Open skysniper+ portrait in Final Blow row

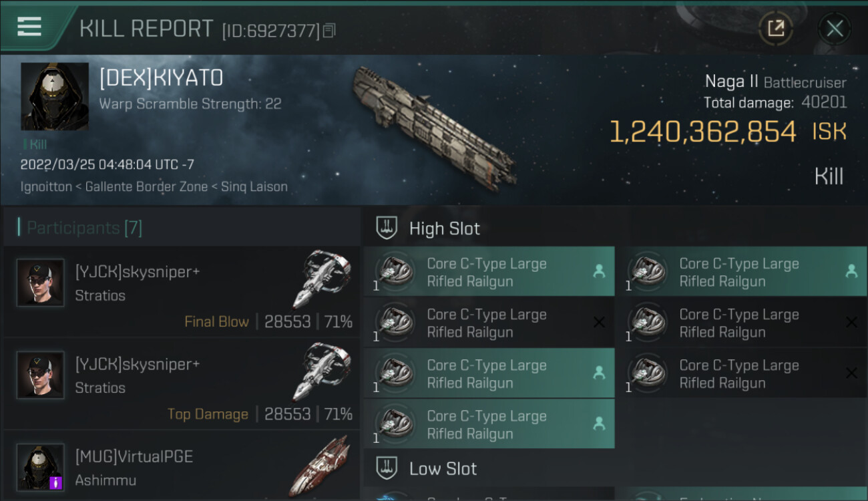[40, 283]
